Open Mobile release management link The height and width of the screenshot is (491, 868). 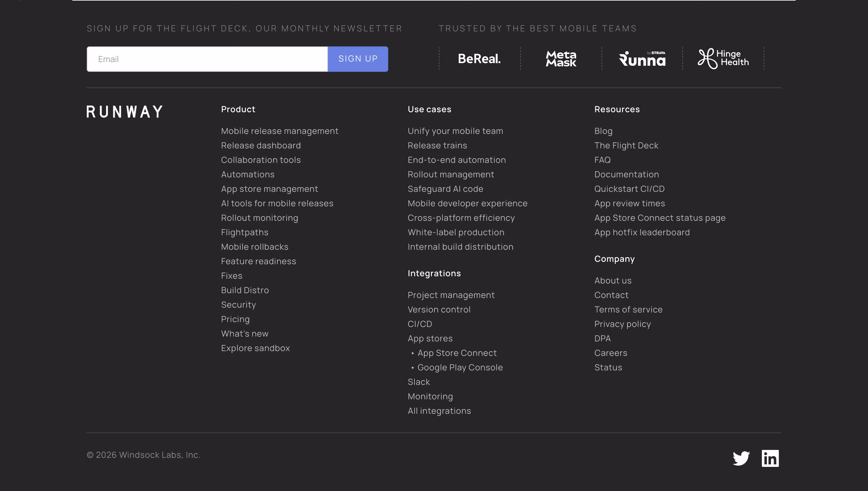click(280, 131)
